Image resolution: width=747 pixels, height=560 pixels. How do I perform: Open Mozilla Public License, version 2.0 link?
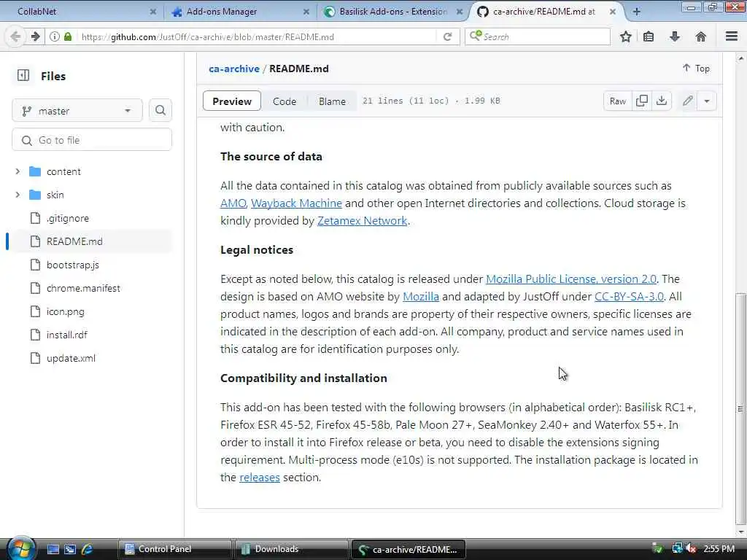(x=570, y=279)
